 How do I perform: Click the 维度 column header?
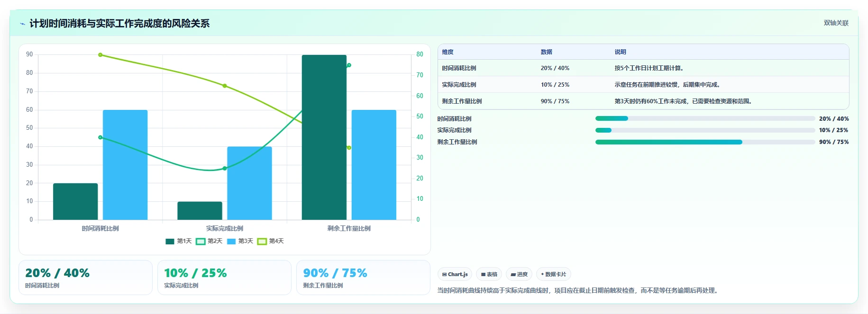pyautogui.click(x=448, y=52)
